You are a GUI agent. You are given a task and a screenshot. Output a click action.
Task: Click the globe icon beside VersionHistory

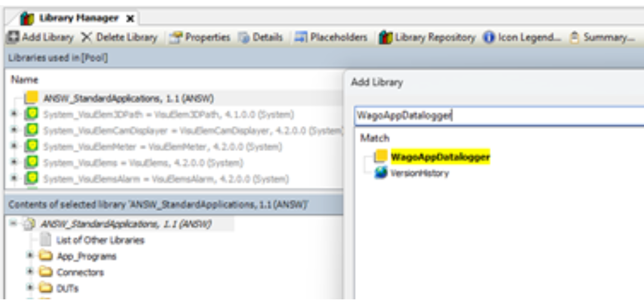coord(381,173)
